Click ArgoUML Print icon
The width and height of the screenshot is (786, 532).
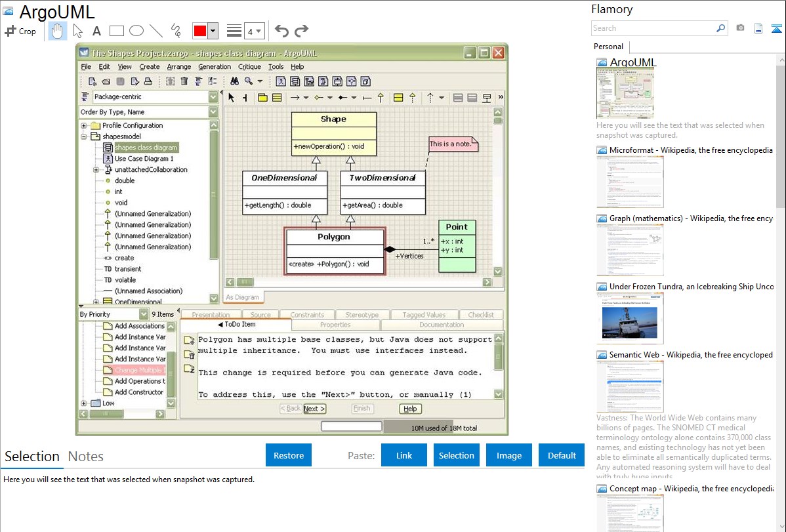[x=148, y=81]
